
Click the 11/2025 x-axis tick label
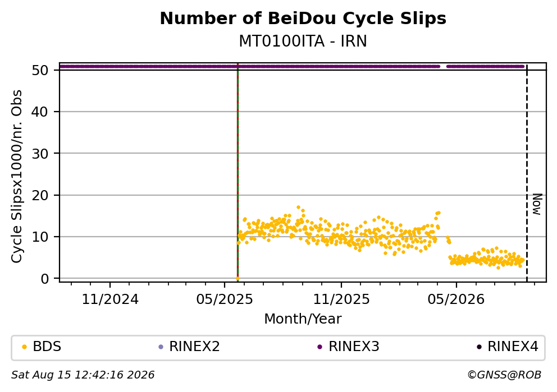pos(341,300)
